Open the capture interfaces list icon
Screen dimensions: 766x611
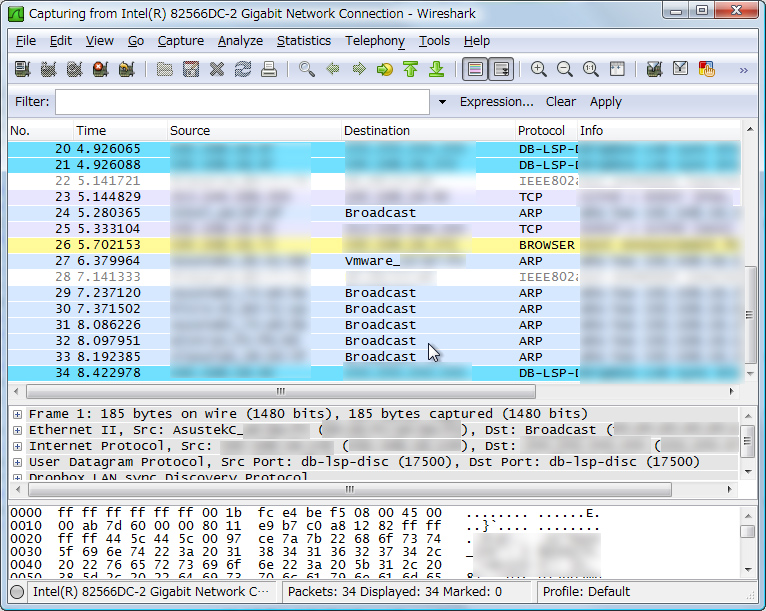click(22, 69)
